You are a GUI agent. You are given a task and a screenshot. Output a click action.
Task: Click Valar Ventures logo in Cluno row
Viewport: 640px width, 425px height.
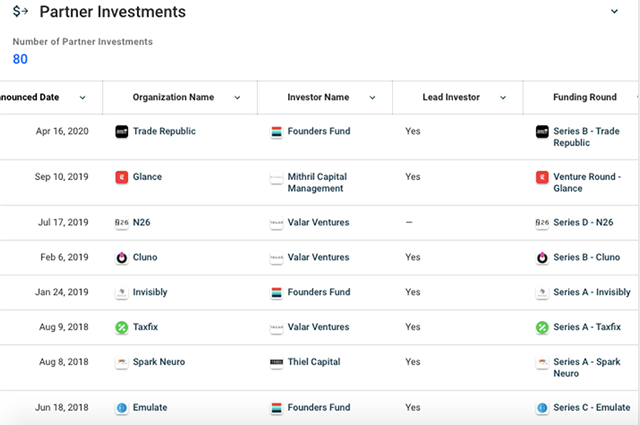(276, 258)
